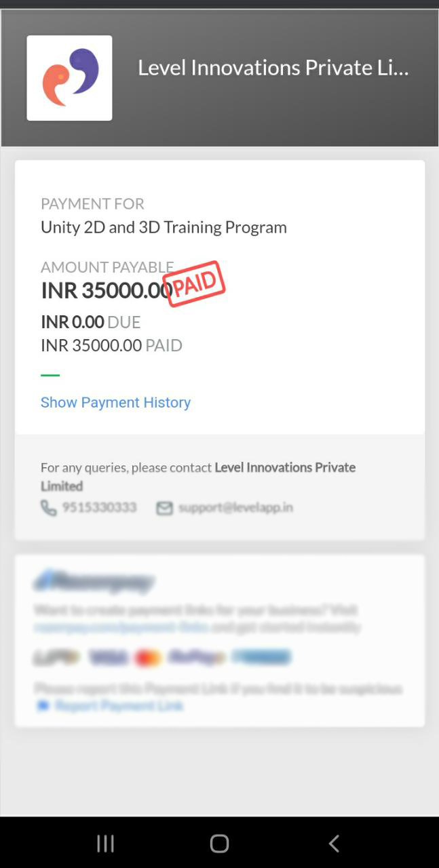Click the Report Payment Link text
439x868 pixels.
tap(119, 706)
